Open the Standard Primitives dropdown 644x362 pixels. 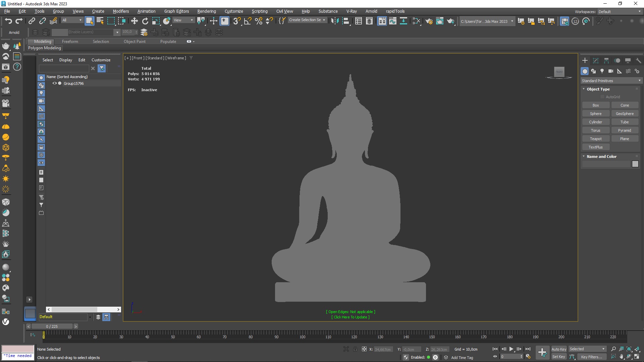click(x=611, y=81)
